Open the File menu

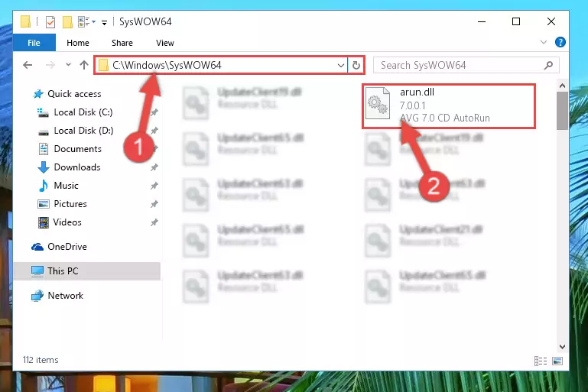point(34,43)
